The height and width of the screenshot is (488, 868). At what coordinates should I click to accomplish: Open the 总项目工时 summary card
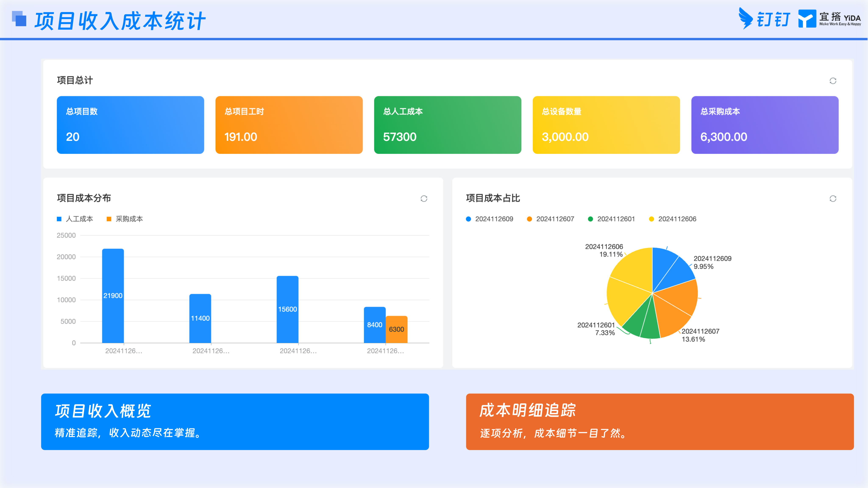289,125
